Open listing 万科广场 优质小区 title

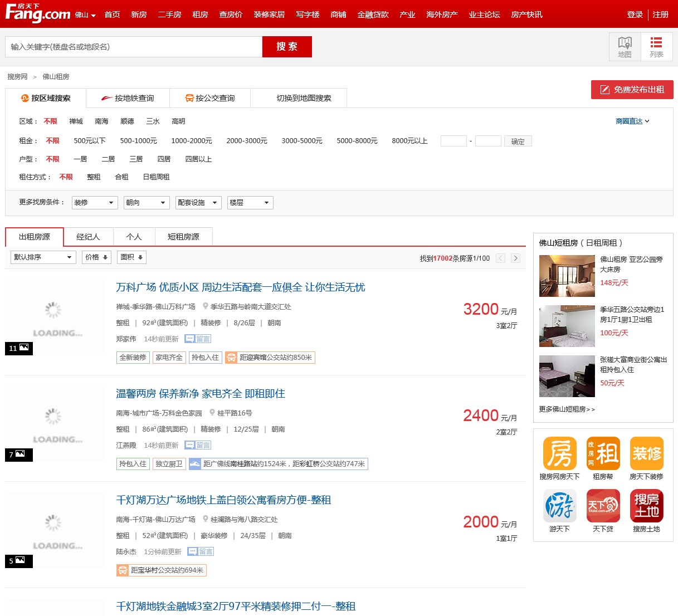click(x=241, y=287)
